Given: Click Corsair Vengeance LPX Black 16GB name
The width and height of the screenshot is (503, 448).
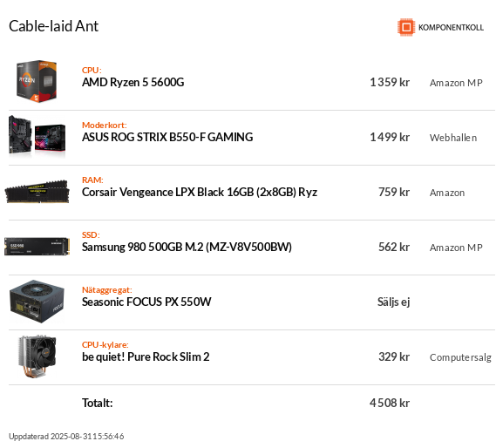Looking at the screenshot, I should (200, 192).
